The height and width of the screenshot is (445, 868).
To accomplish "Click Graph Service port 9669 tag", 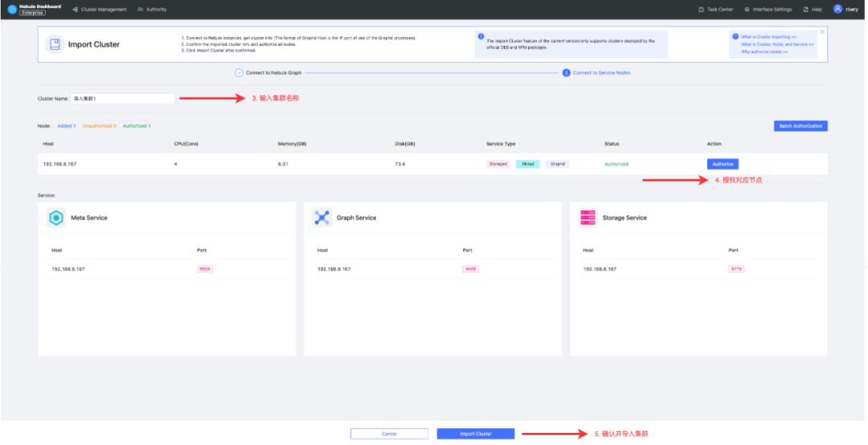I will pyautogui.click(x=470, y=269).
